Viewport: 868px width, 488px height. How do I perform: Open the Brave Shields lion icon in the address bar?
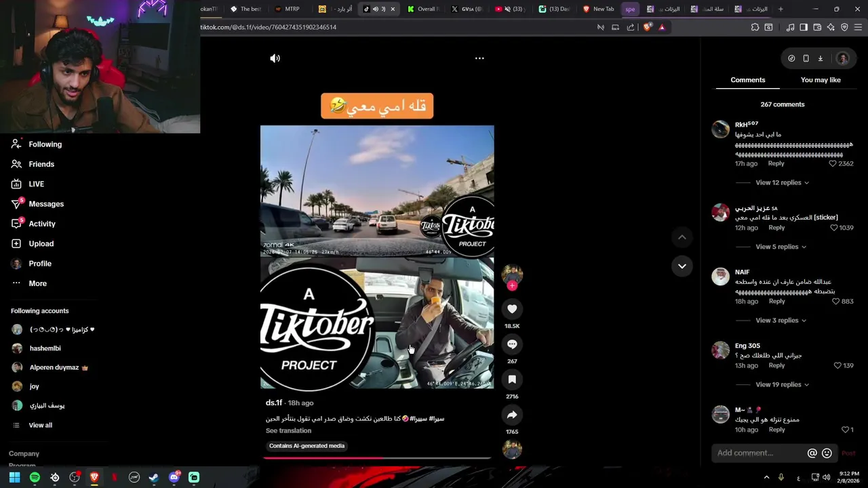pos(648,27)
